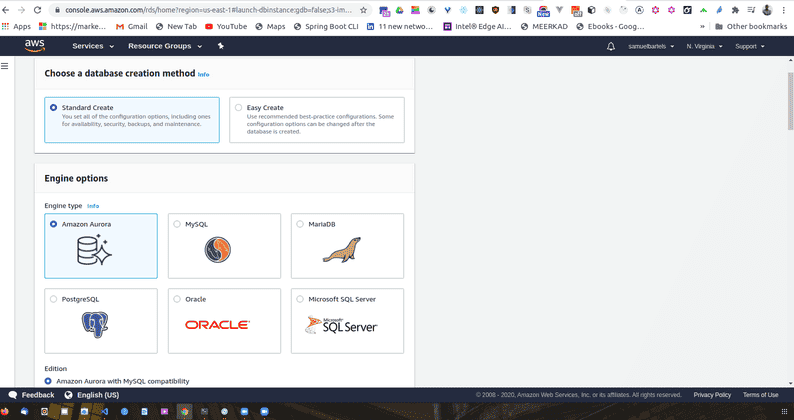Viewport: 794px width, 420px height.
Task: Open the New Tab bookmark
Action: click(176, 26)
